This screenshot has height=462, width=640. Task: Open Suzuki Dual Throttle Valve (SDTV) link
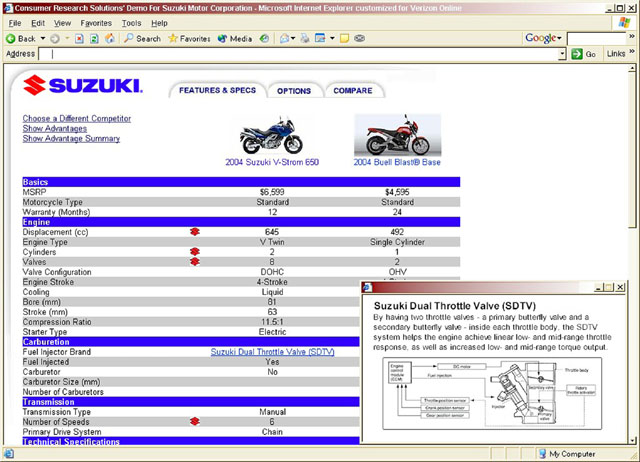tap(273, 352)
